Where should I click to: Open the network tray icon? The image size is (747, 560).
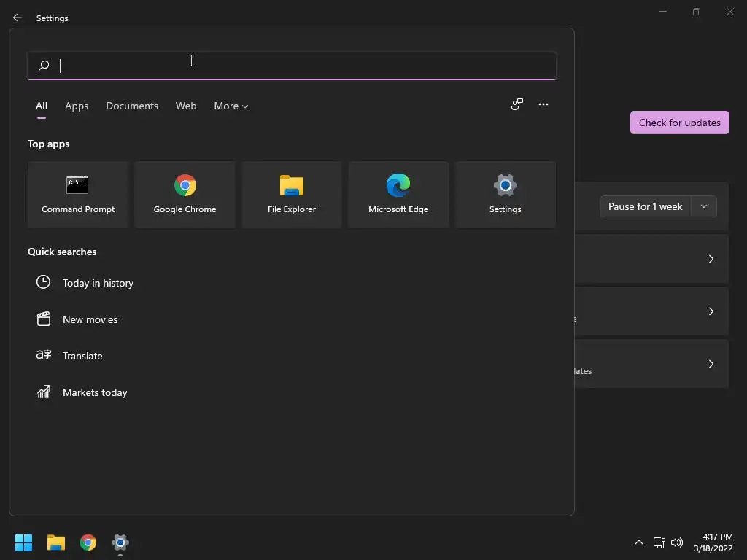[659, 542]
